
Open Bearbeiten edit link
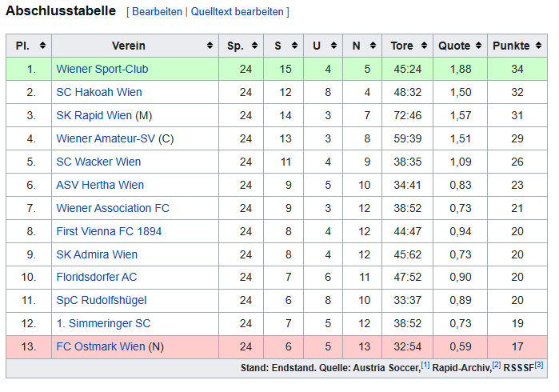pos(157,12)
